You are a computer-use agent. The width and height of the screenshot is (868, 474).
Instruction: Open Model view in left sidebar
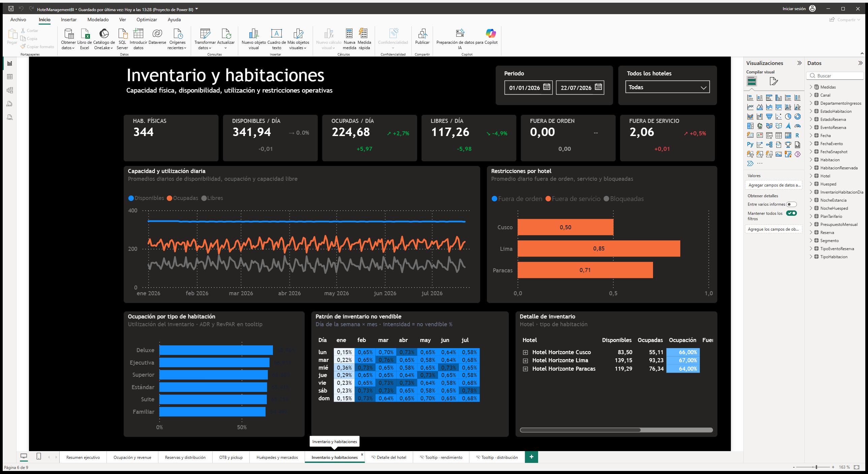coord(10,90)
